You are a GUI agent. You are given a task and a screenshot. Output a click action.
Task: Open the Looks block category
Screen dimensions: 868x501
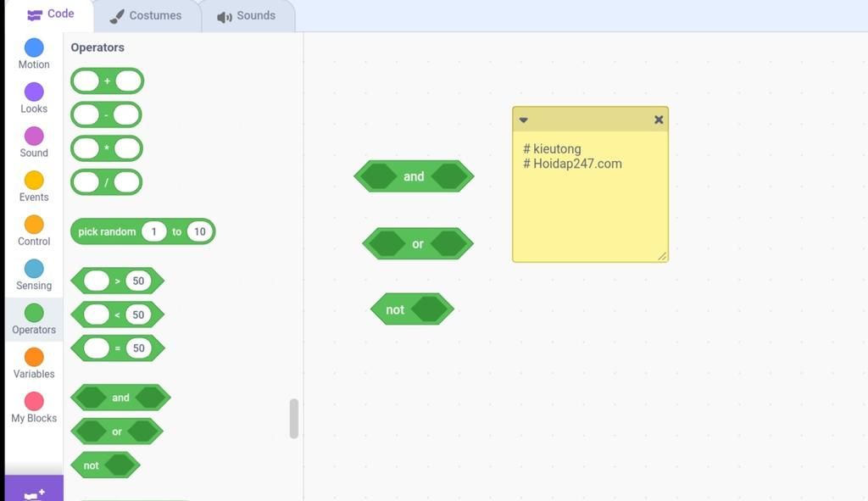[x=34, y=92]
